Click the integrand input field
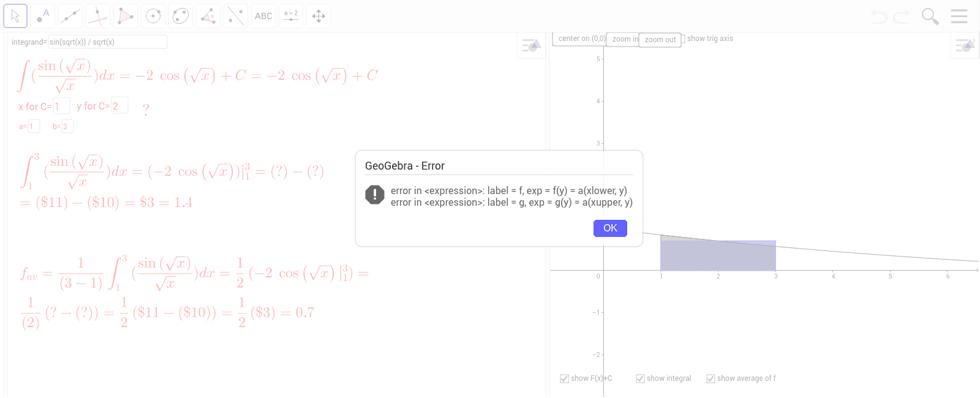The width and height of the screenshot is (980, 398). tap(107, 42)
